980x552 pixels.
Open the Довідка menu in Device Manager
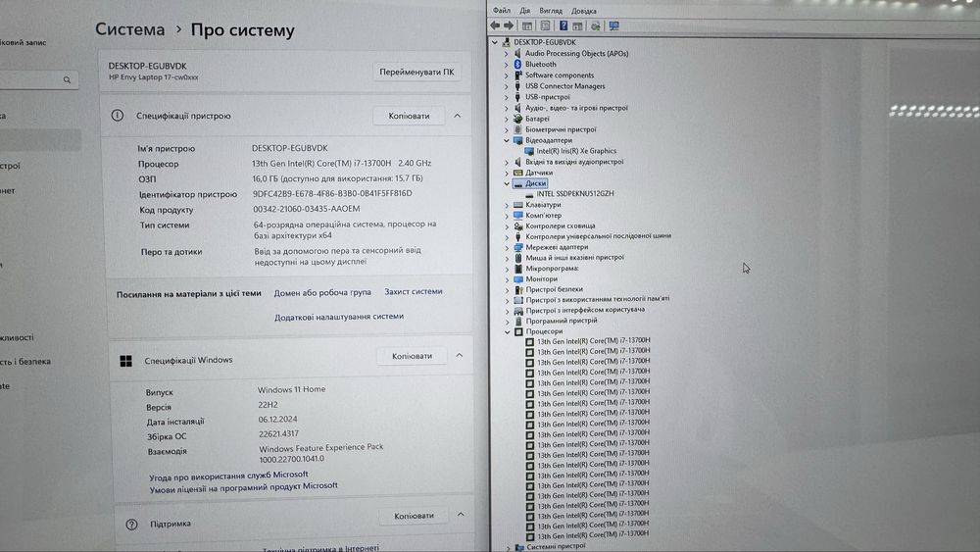coord(584,11)
